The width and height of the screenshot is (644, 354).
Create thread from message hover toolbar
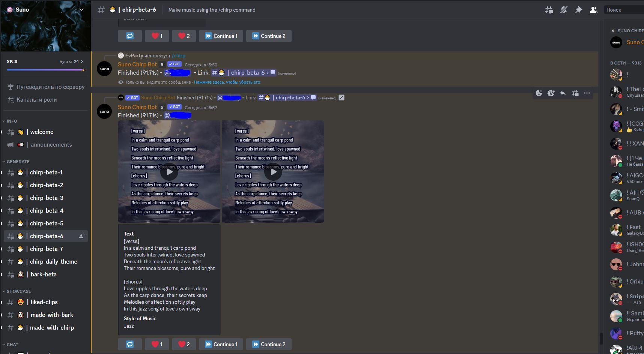(575, 93)
